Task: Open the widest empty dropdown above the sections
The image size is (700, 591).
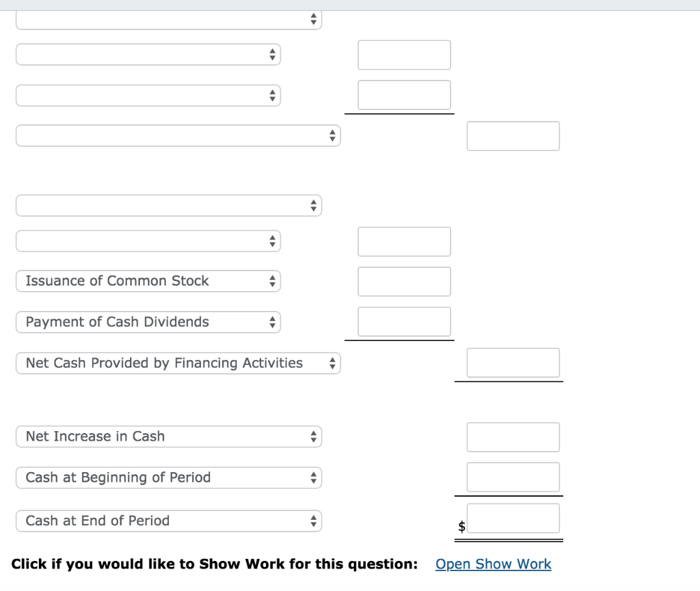Action: click(178, 135)
